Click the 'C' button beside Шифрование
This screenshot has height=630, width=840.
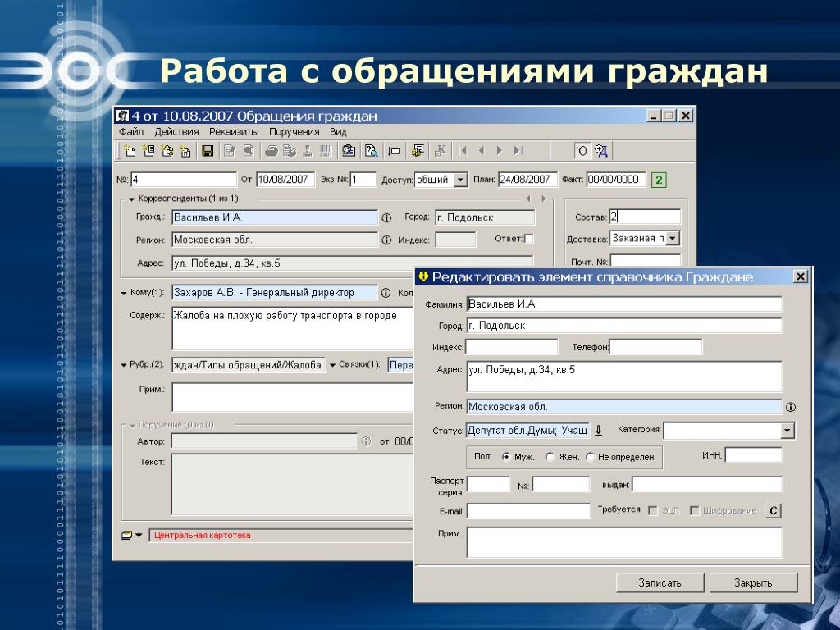click(x=773, y=511)
